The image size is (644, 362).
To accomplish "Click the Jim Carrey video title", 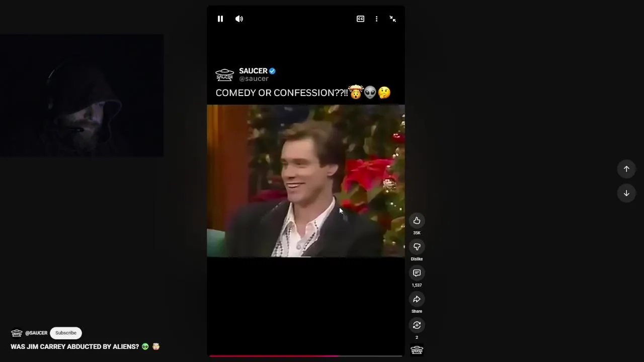I will 74,346.
